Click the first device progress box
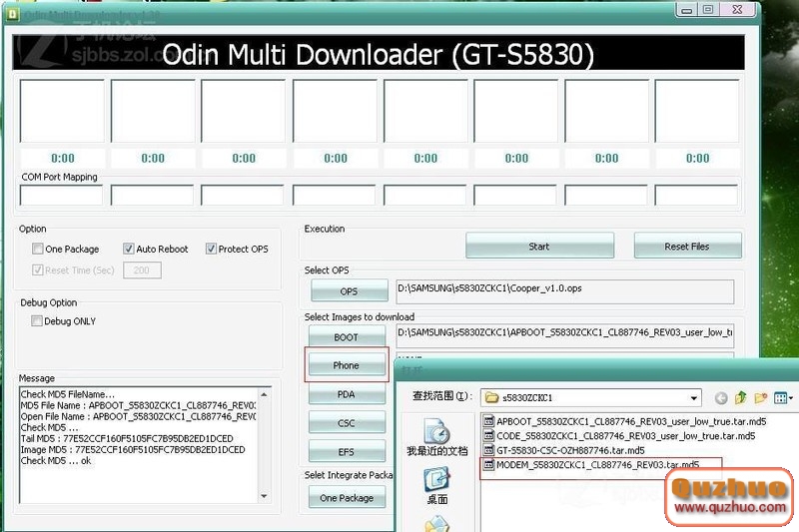The width and height of the screenshot is (799, 532). coord(62,111)
